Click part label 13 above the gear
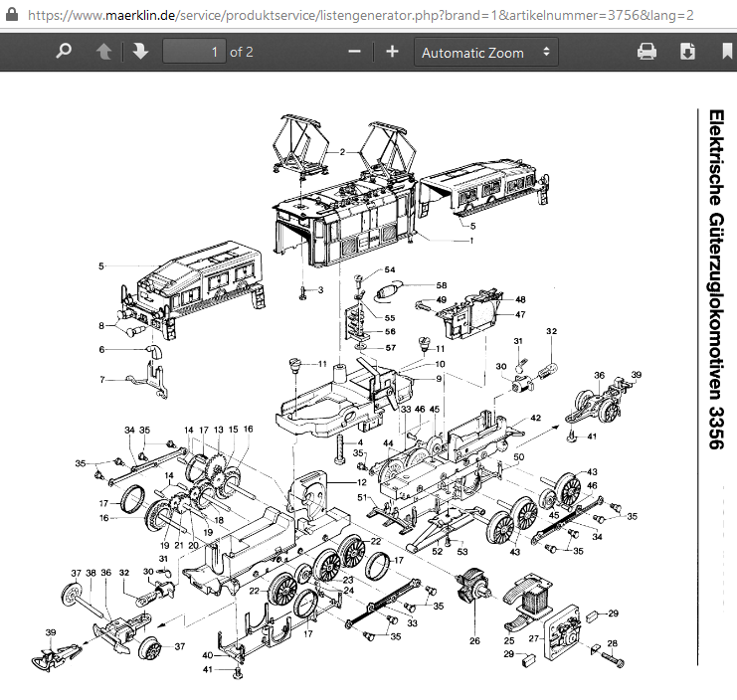The image size is (737, 700). (219, 430)
